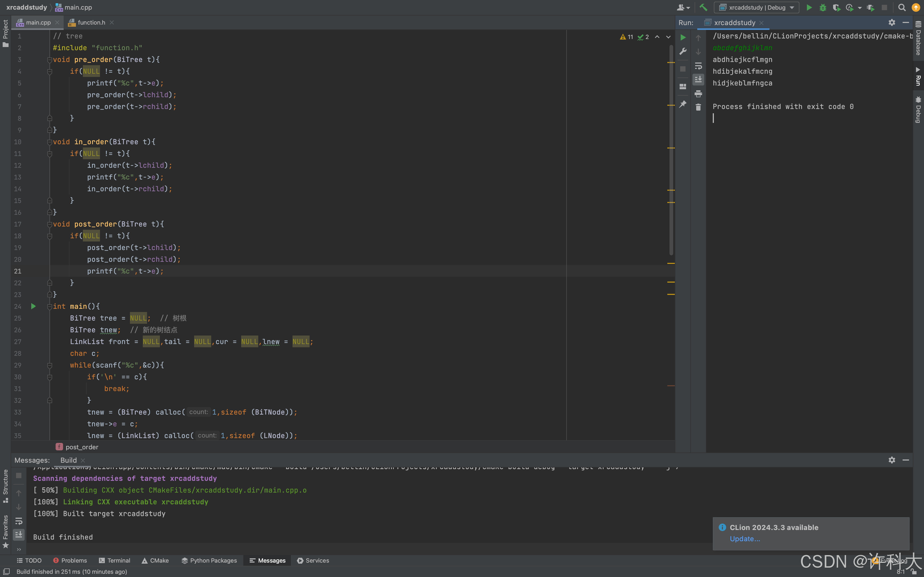Toggle soft-wrap in the Run console

(x=698, y=66)
